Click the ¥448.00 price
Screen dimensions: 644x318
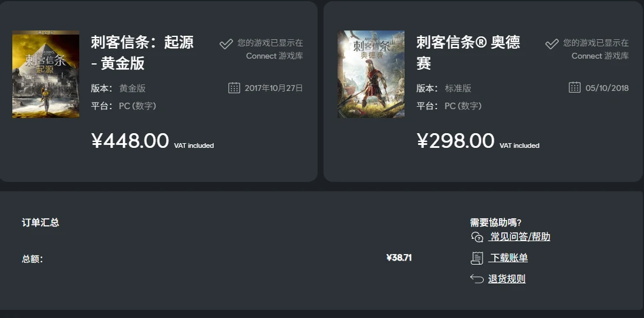pos(130,141)
